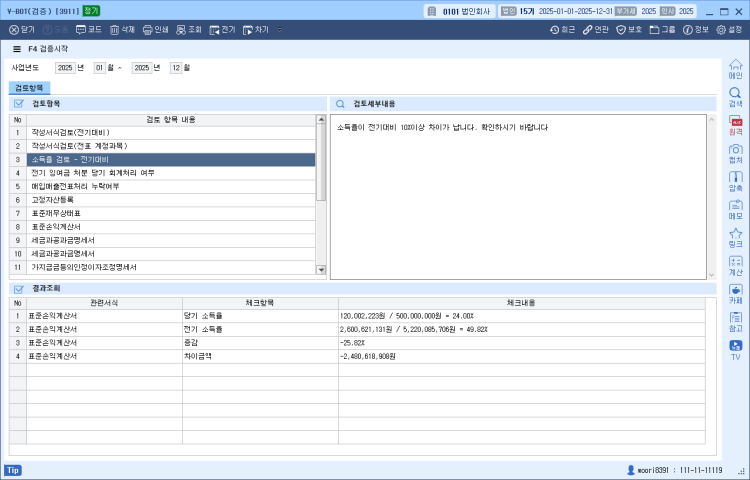Image resolution: width=750 pixels, height=480 pixels.
Task: Select 전기 잉여금 처분 당기 회계처리 여부
Action: tap(171, 173)
